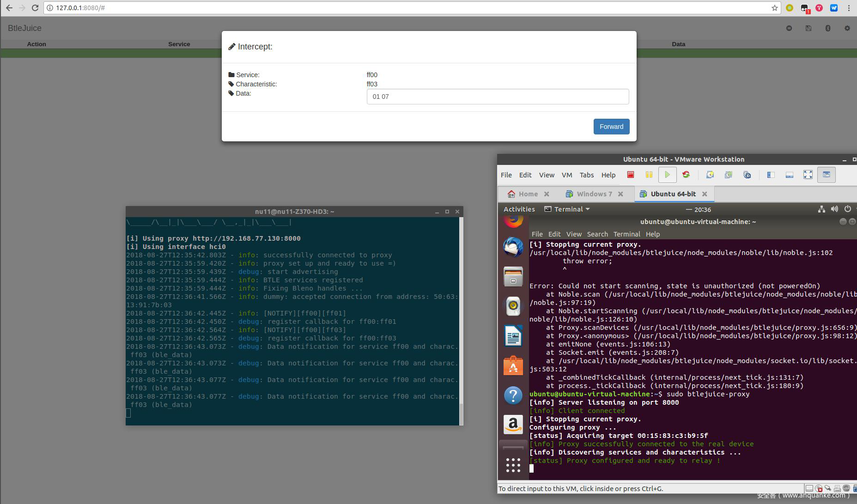Viewport: 857px width, 504px height.
Task: Toggle the VMware sidebar library panel
Action: [x=771, y=175]
